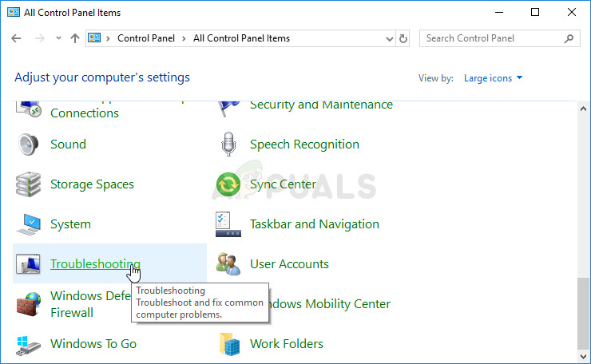
Task: Open the Windows Defender Firewall link
Action: click(91, 304)
